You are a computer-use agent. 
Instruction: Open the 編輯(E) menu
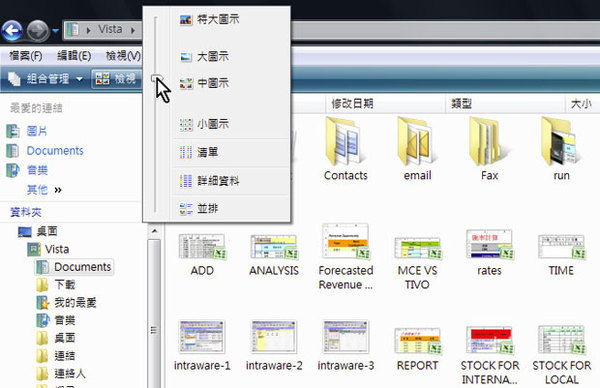[x=74, y=56]
